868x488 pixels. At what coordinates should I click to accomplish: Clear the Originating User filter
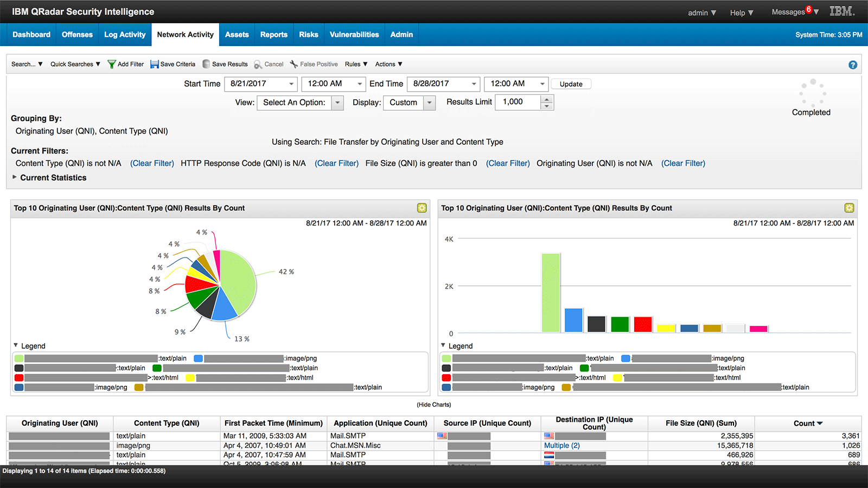tap(683, 163)
